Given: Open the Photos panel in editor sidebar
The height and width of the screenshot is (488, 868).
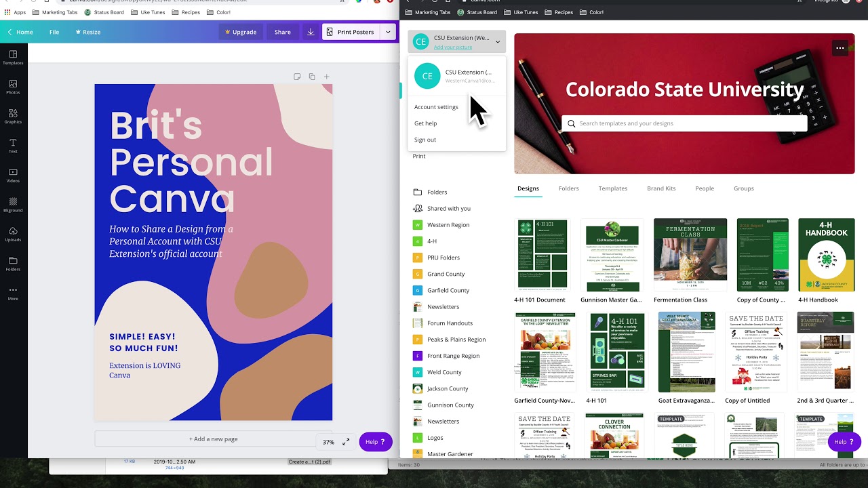Looking at the screenshot, I should pyautogui.click(x=13, y=87).
